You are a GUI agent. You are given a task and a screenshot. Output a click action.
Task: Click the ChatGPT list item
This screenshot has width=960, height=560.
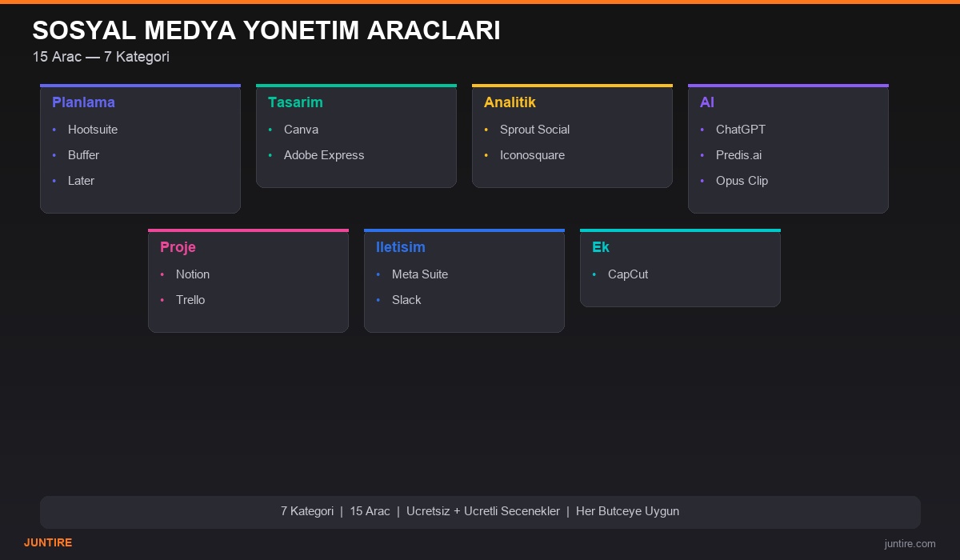(x=741, y=130)
